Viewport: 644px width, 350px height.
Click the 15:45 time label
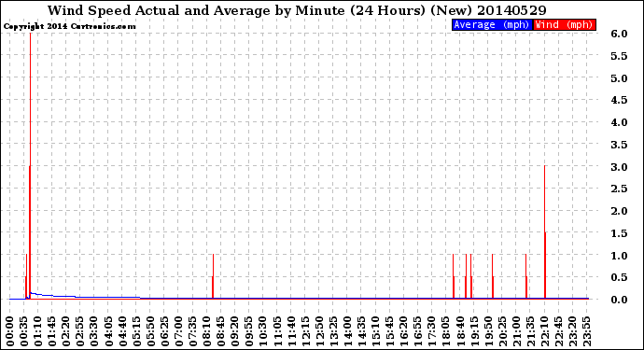pyautogui.click(x=390, y=331)
